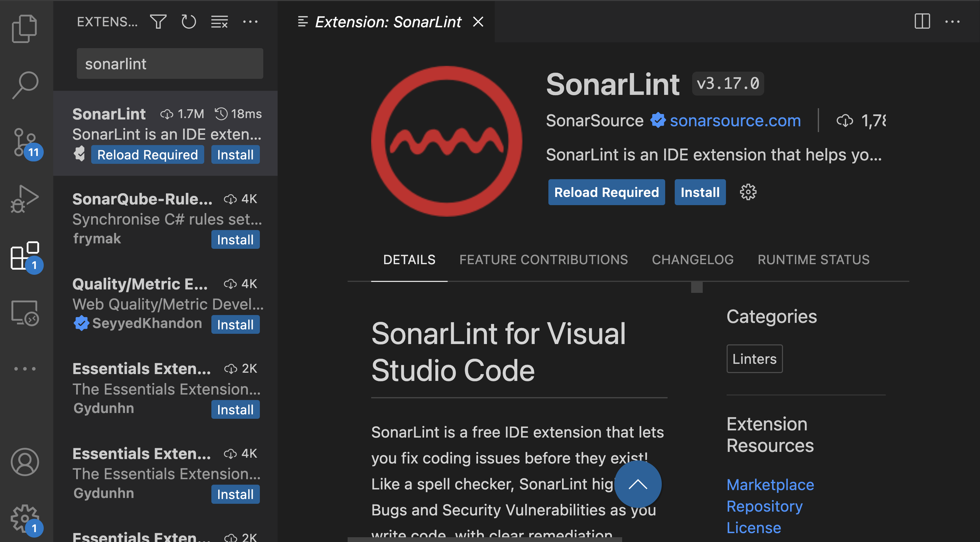This screenshot has height=542, width=980.
Task: Open editor more actions ellipsis menu
Action: 952,22
